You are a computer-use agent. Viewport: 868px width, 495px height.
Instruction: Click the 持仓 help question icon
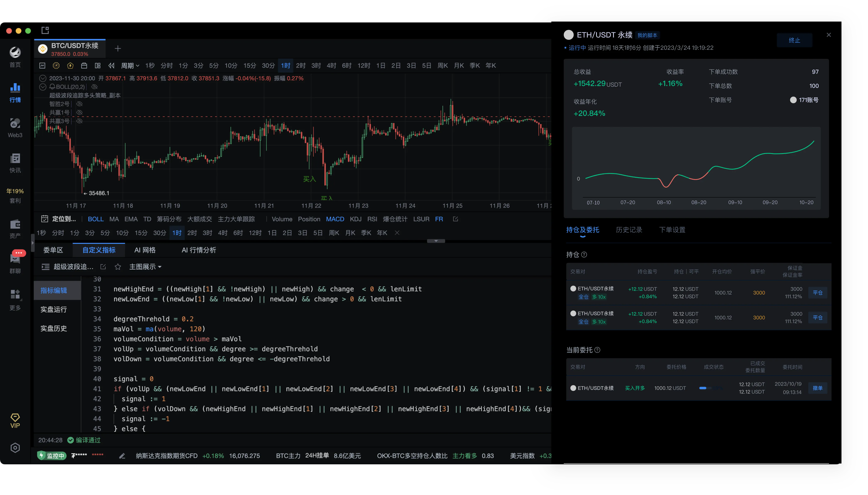584,254
